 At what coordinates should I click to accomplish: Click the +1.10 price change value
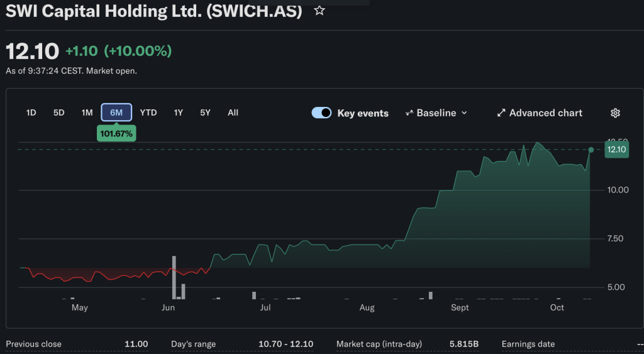(x=82, y=52)
